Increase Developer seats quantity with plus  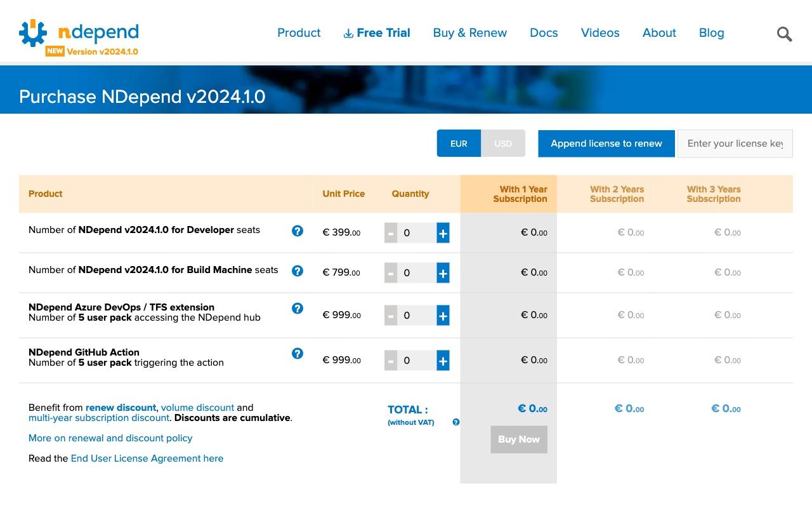pyautogui.click(x=443, y=233)
